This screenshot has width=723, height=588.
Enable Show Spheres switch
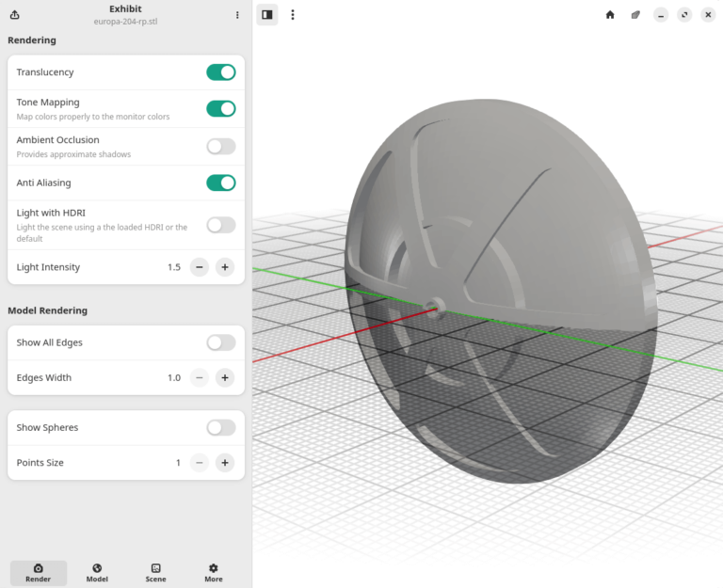click(221, 428)
